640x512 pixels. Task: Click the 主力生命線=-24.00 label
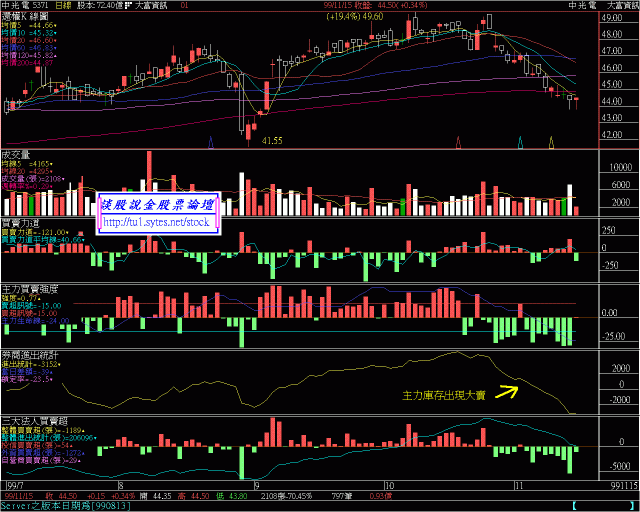point(36,321)
